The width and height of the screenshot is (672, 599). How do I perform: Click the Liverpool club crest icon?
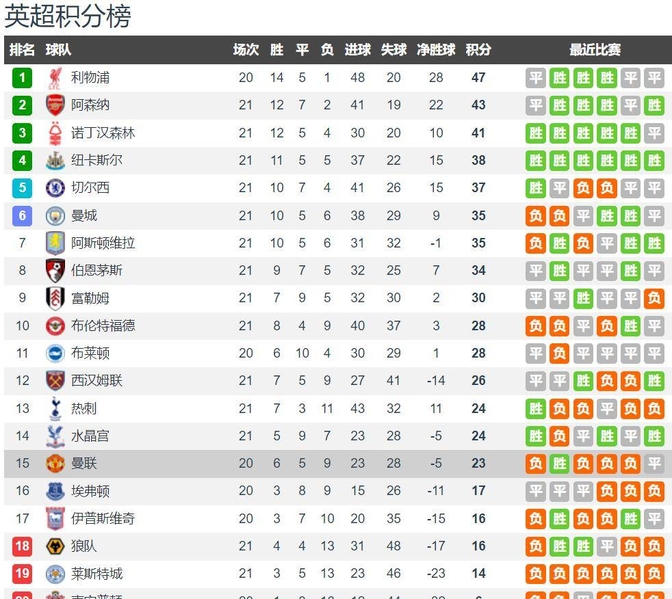pyautogui.click(x=55, y=78)
